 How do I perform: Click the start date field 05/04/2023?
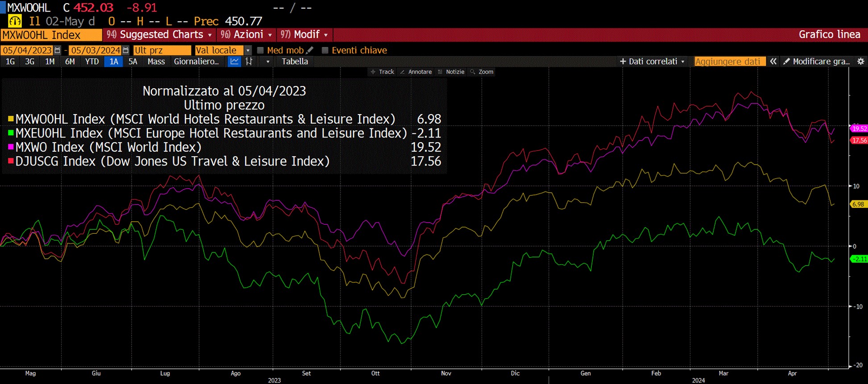point(27,50)
